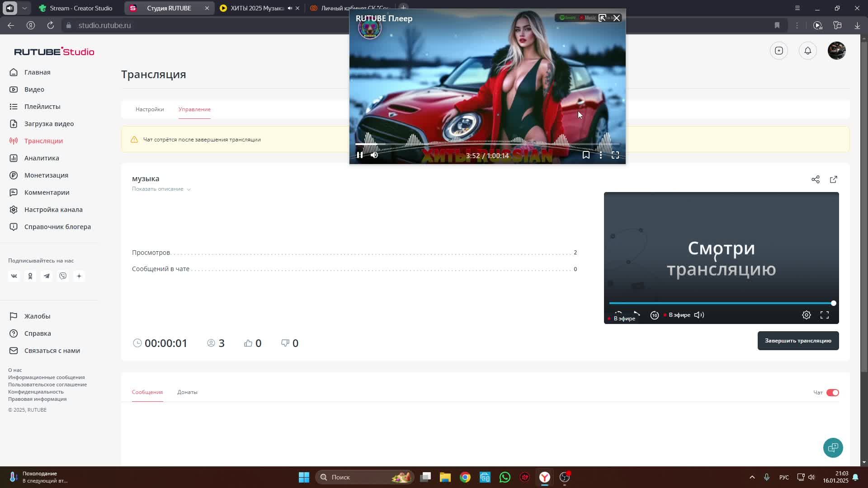Seek on the popup player progress bar
Image resolution: width=868 pixels, height=488 pixels.
[487, 144]
